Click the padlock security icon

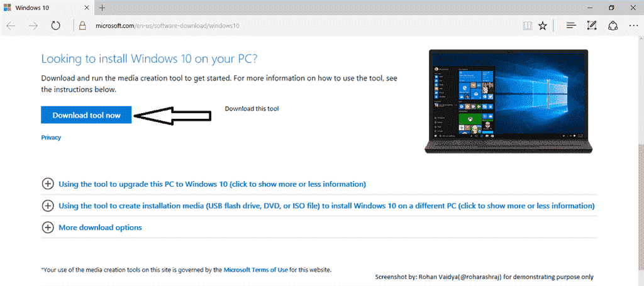tap(82, 26)
